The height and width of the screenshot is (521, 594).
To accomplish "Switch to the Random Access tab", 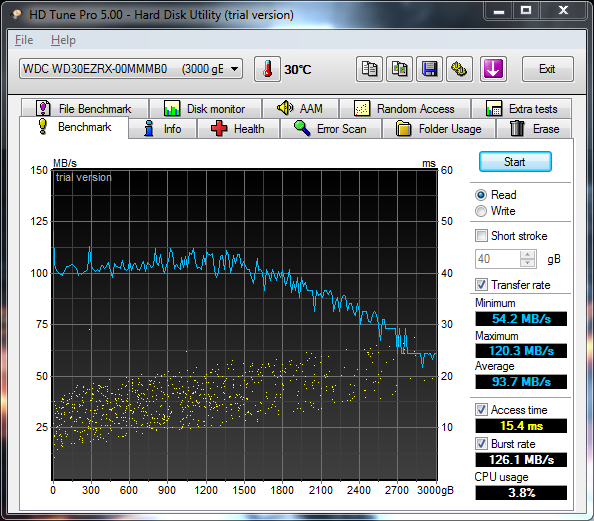I will 405,109.
